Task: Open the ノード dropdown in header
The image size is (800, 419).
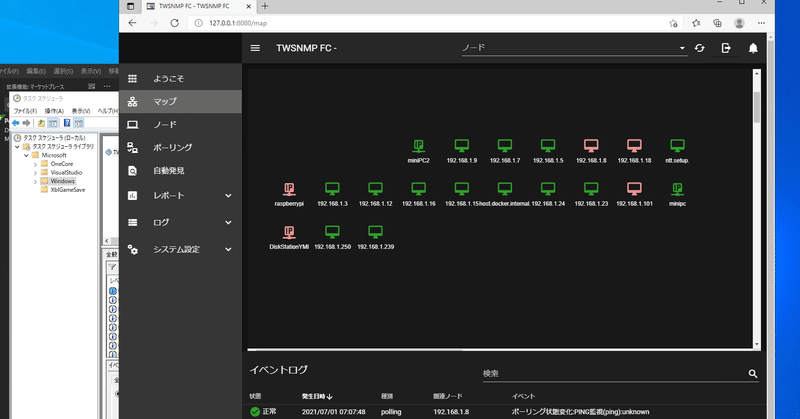Action: (x=574, y=48)
